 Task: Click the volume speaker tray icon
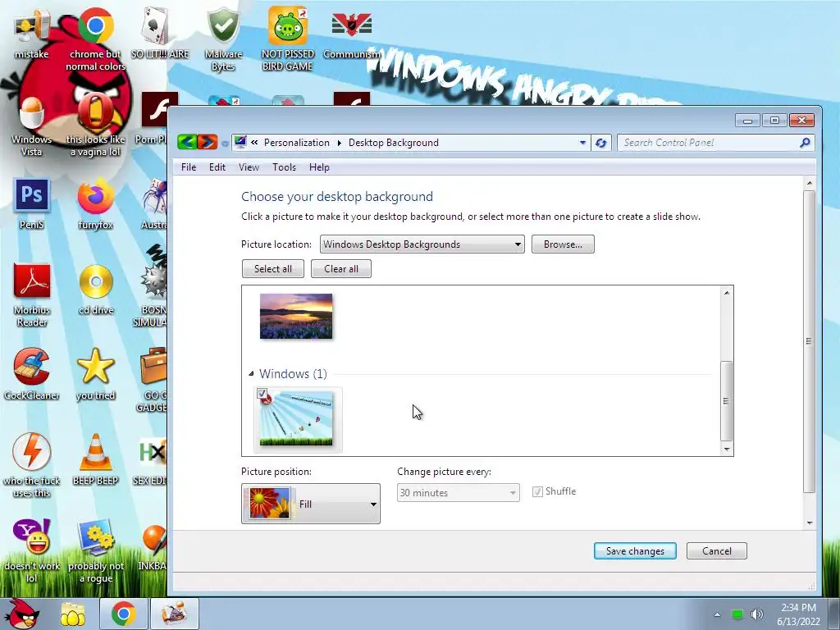pos(756,614)
